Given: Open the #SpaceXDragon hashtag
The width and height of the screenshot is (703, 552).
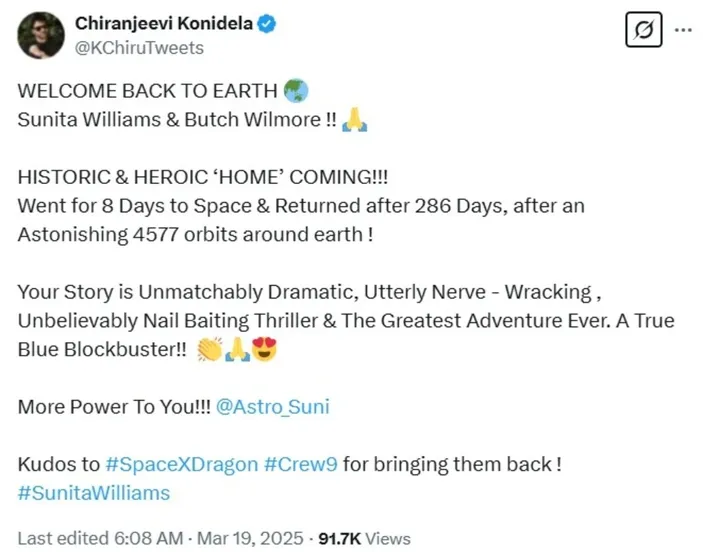Looking at the screenshot, I should 177,465.
